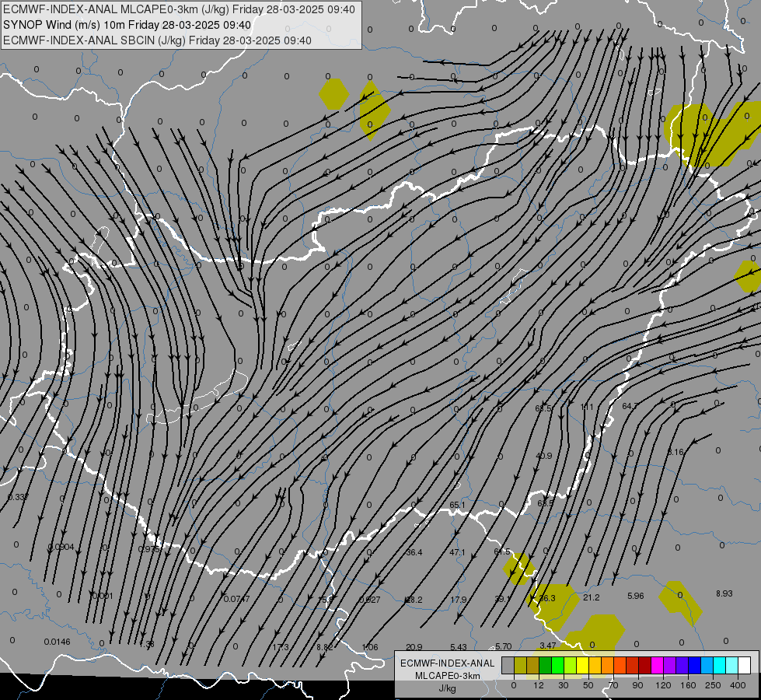Select the 1.06 grid value

pyautogui.click(x=370, y=647)
